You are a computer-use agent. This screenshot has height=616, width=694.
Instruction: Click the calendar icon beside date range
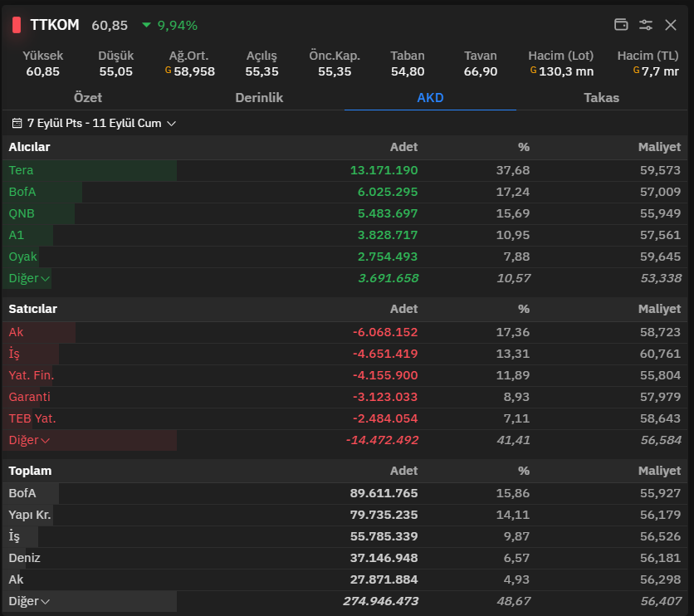coord(17,123)
